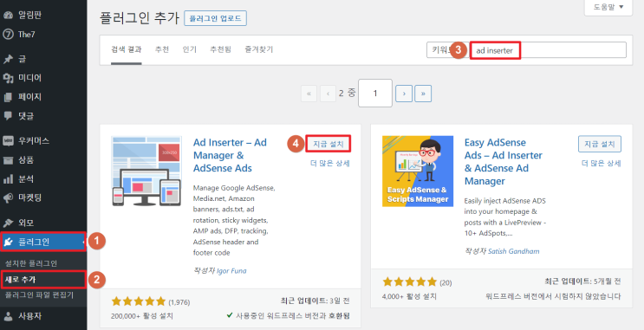Select the 즐겨찾기 tab
The image size is (644, 330).
point(259,49)
